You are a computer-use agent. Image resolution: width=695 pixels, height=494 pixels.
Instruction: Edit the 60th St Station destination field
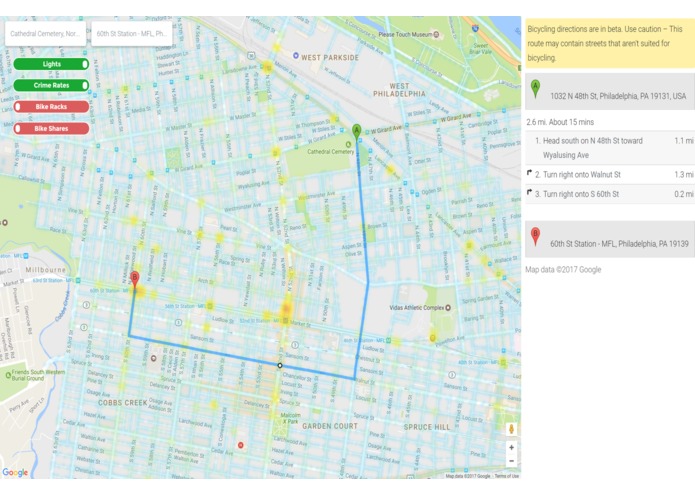coord(132,34)
